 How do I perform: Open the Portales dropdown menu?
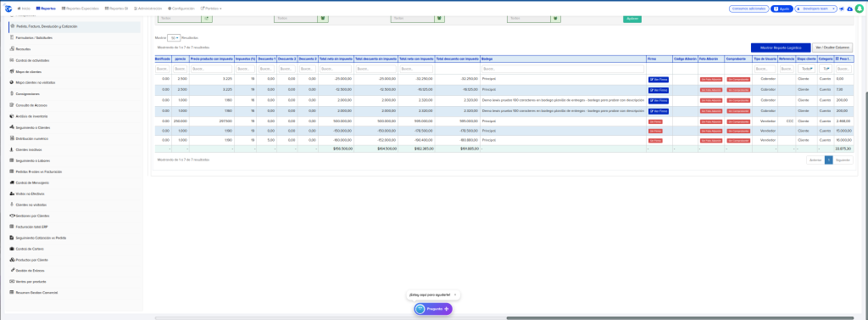(x=211, y=8)
